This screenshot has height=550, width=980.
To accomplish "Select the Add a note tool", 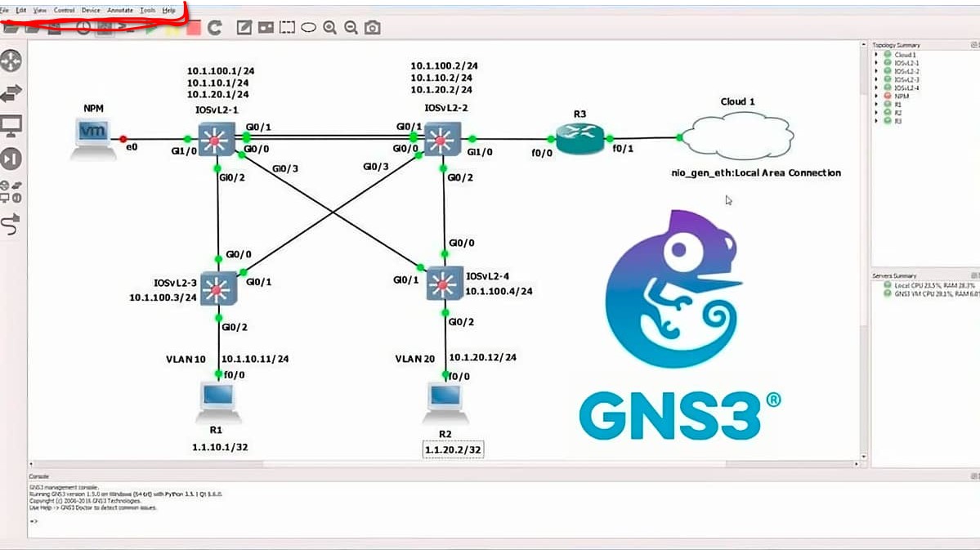I will [244, 28].
